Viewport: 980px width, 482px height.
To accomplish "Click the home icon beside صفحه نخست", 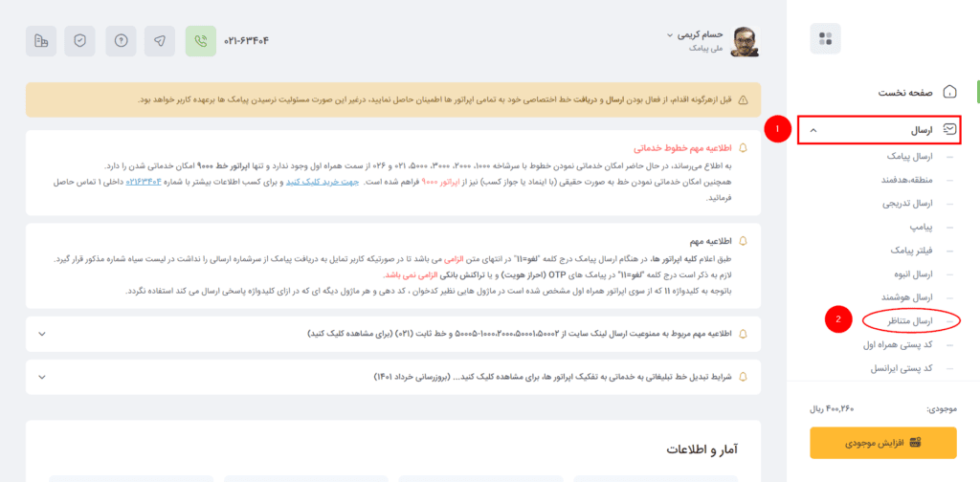I will coord(949,93).
